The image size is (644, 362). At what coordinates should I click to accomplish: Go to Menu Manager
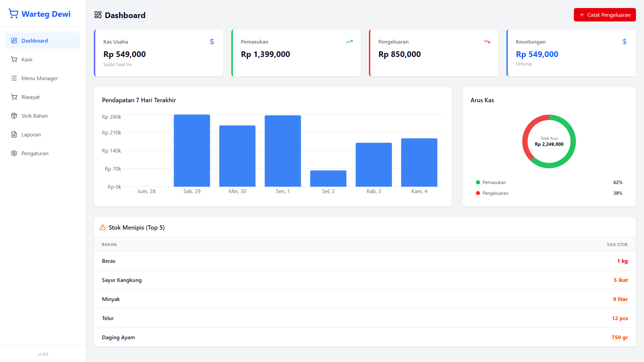(43, 78)
